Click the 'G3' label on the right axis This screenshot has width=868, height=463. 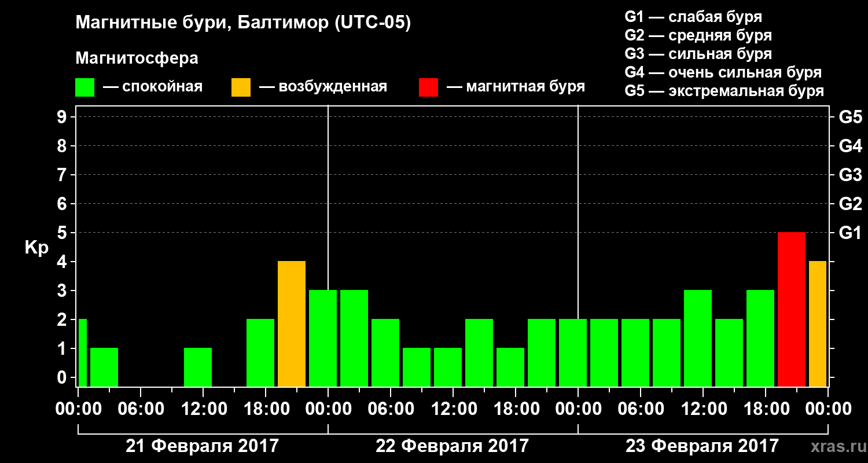pyautogui.click(x=850, y=175)
